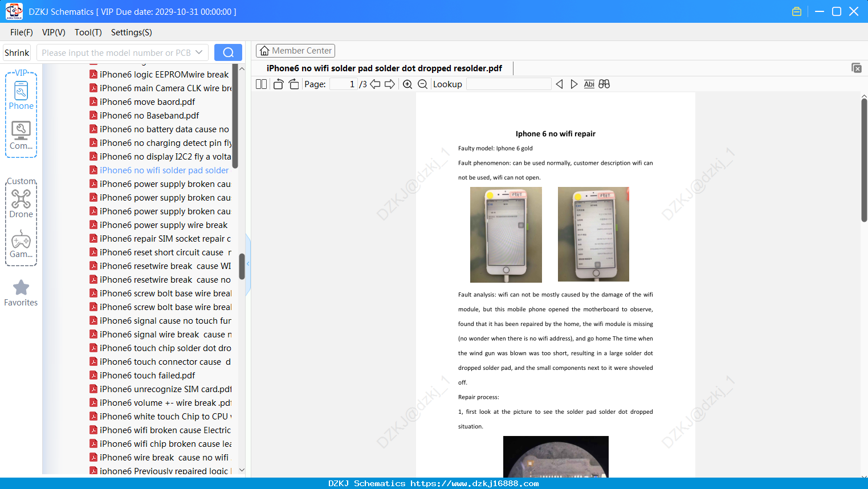The height and width of the screenshot is (489, 868).
Task: Click the file list scroll-up arrow
Action: point(242,68)
